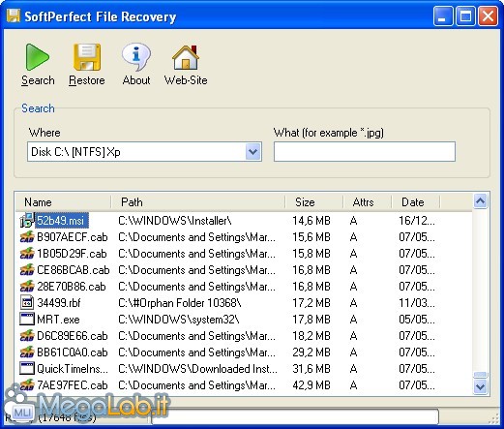
Task: Select the file named 1B05D29F.cab
Action: [72, 254]
